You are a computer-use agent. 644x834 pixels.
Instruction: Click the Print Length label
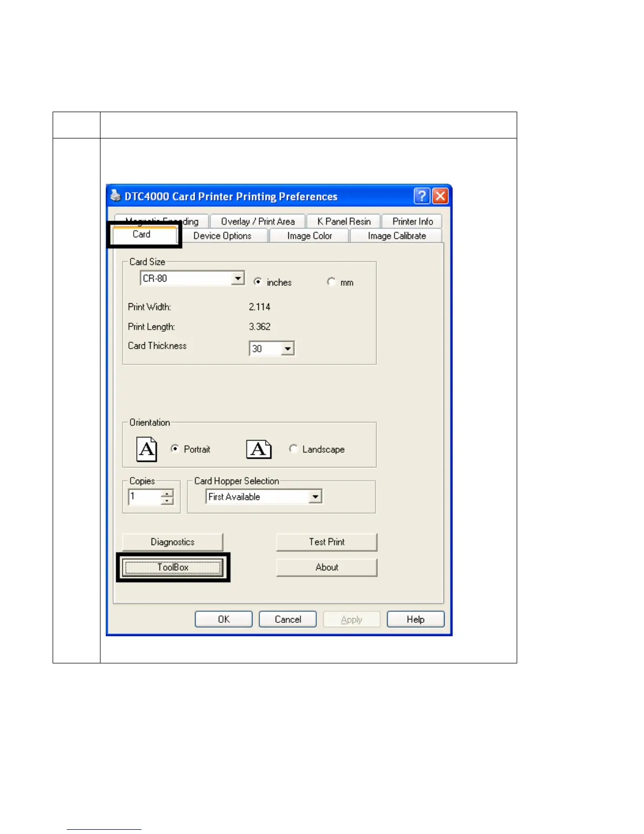[x=152, y=326]
